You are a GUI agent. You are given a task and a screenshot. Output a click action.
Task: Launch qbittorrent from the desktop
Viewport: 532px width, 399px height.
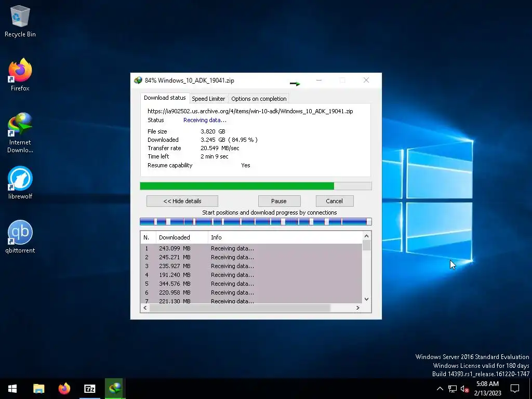click(x=20, y=237)
